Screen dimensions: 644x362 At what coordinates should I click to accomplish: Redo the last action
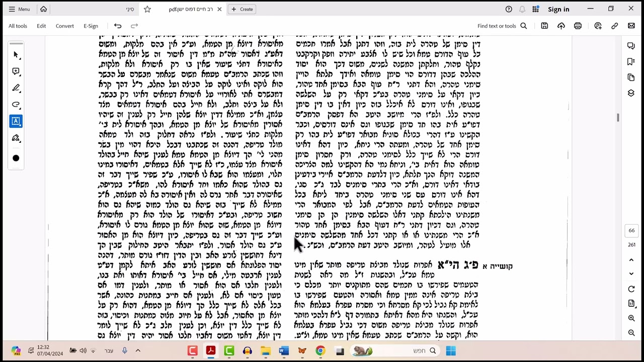tap(134, 26)
